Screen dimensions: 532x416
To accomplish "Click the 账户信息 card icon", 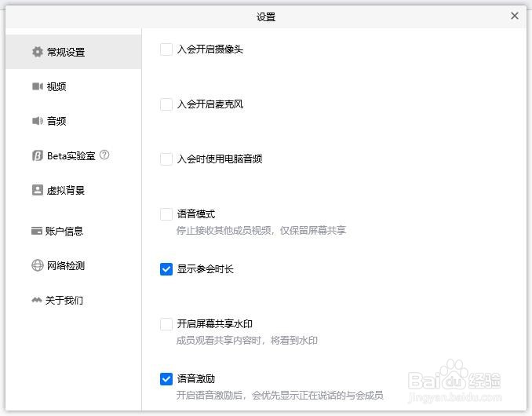I will click(x=36, y=231).
